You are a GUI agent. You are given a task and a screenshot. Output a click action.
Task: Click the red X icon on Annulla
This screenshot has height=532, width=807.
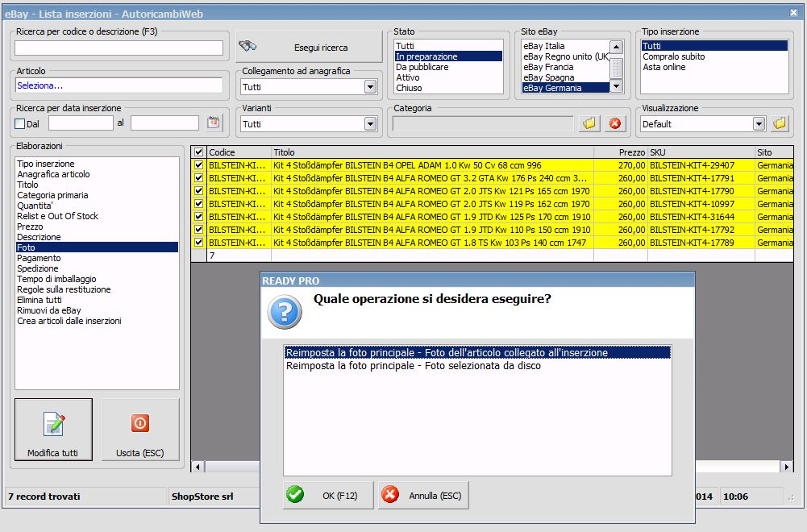coord(390,494)
